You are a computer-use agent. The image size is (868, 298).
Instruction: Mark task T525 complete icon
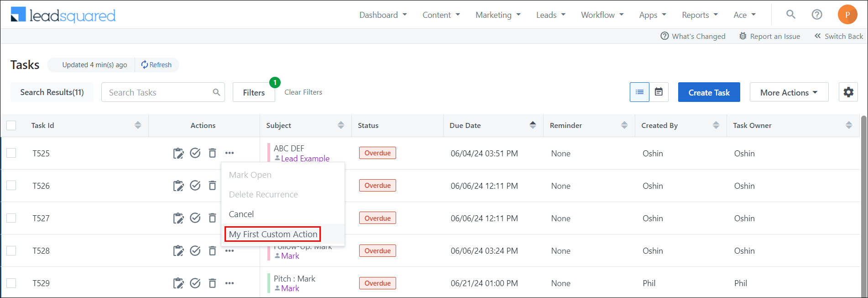[x=195, y=153]
